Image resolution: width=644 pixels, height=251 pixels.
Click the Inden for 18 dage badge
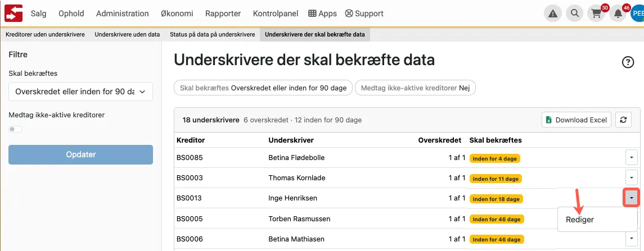(x=496, y=199)
